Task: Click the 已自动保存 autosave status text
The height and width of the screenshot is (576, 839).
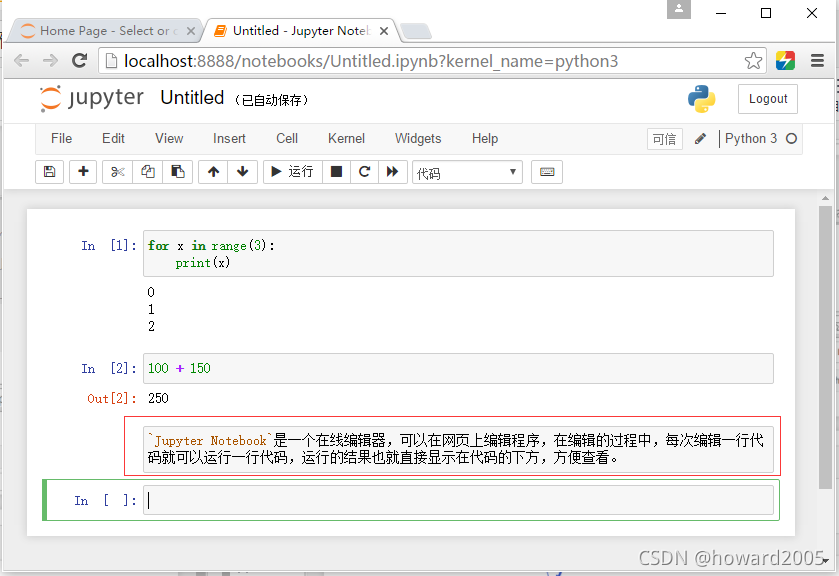Action: [272, 100]
